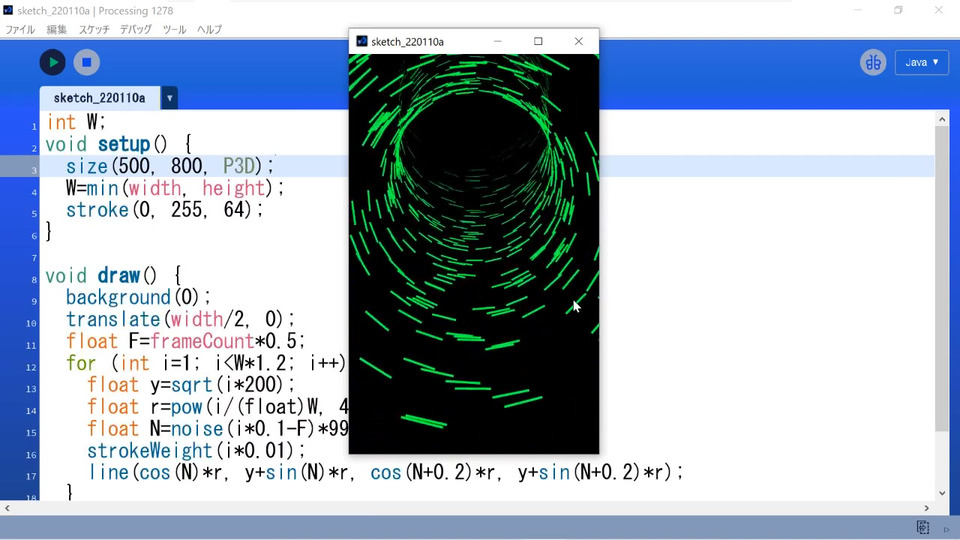Screen dimensions: 960x540
Task: Click 'frameCount' in the code
Action: [202, 341]
